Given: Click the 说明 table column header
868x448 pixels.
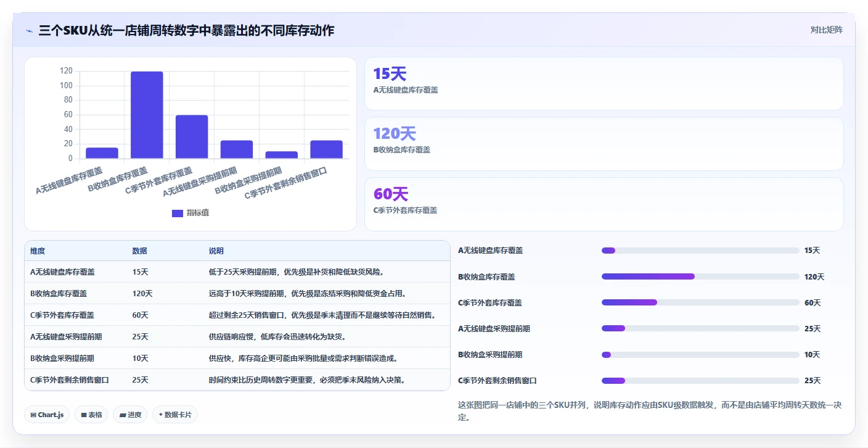Looking at the screenshot, I should pyautogui.click(x=216, y=251).
